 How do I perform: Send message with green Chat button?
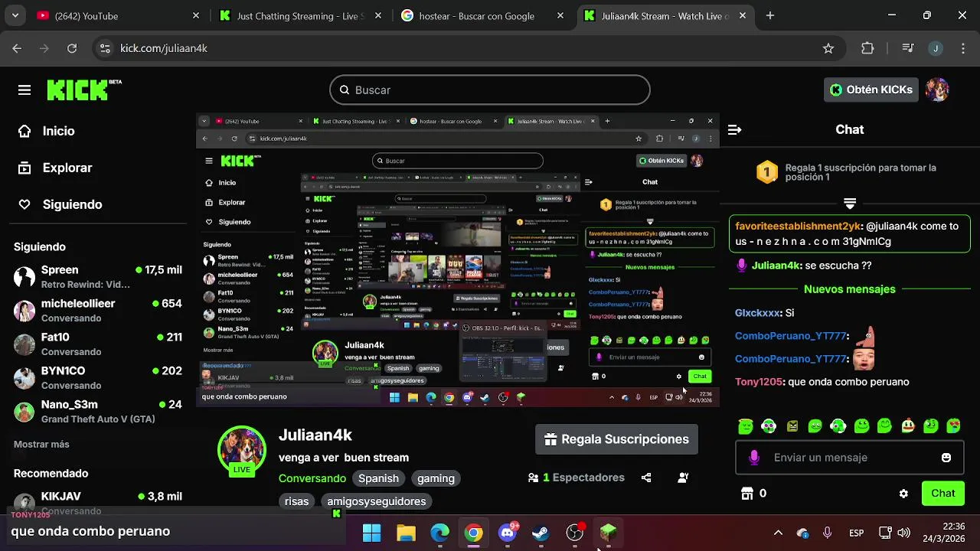click(942, 494)
